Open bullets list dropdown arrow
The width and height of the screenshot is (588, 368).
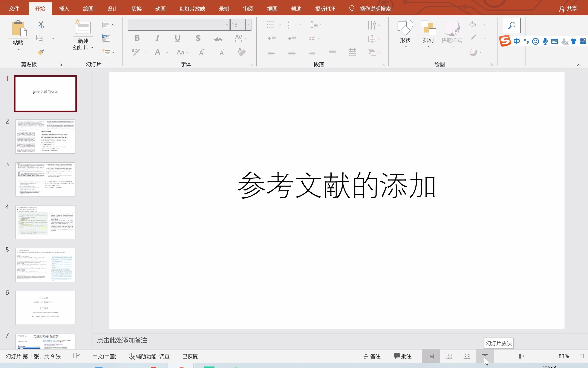tap(279, 25)
